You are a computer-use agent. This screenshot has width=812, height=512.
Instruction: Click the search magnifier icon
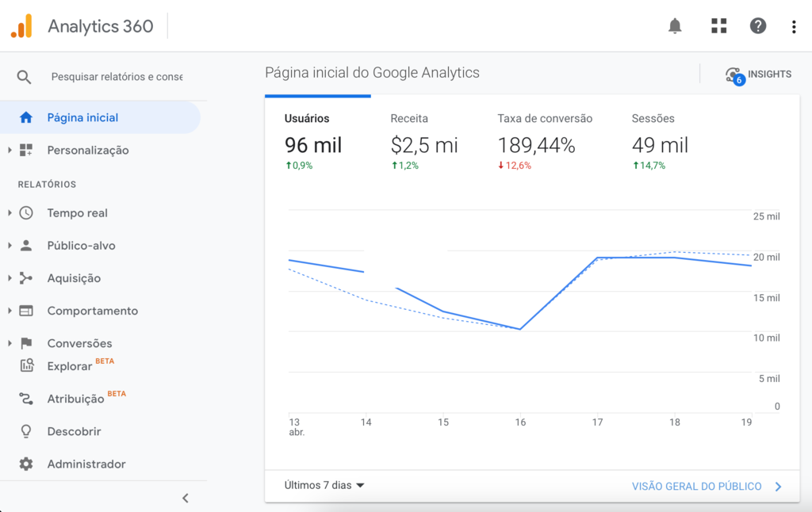pos(24,77)
